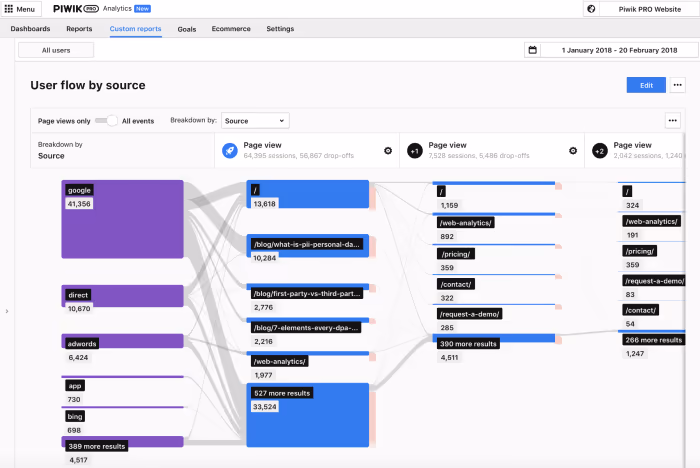Click /web-analytics/ with 892 sessions

(x=466, y=223)
